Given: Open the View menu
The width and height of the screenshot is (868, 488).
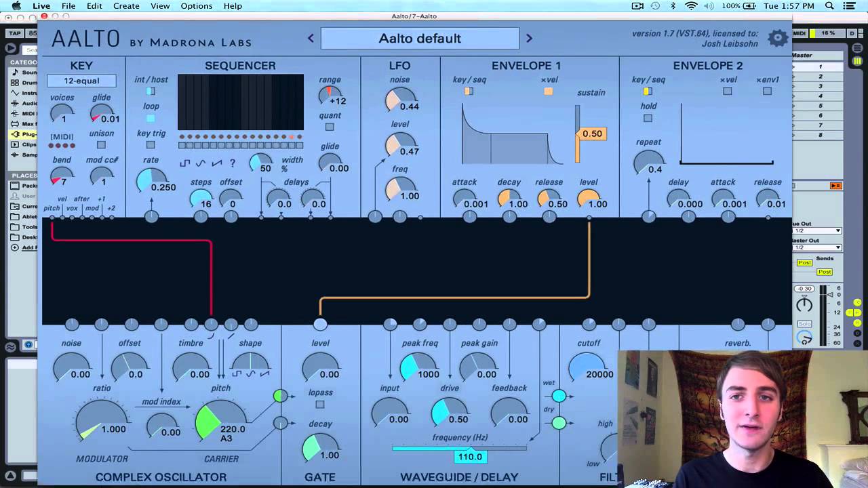Looking at the screenshot, I should (x=160, y=6).
